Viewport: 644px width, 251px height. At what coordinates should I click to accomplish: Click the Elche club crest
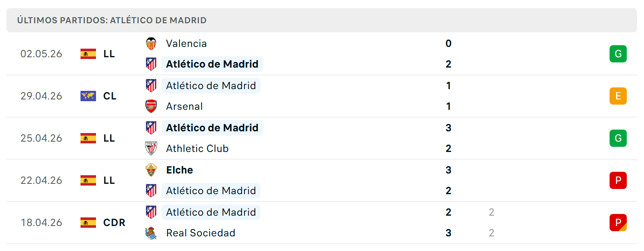click(151, 170)
